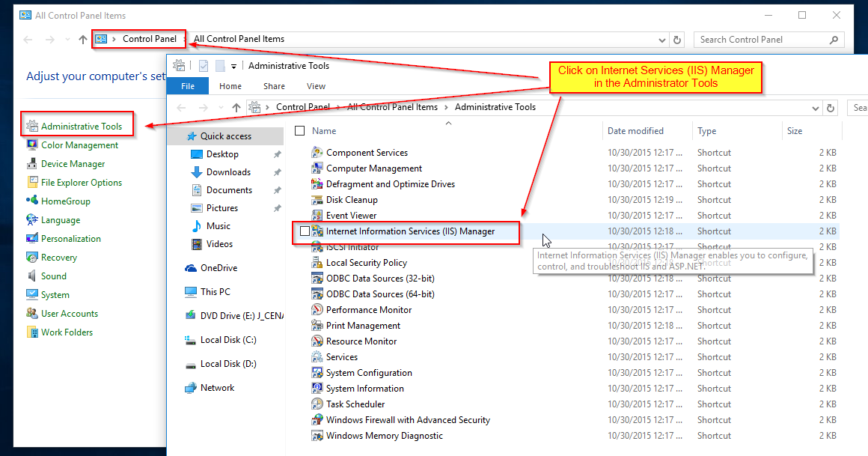Image resolution: width=868 pixels, height=456 pixels.
Task: Switch to the Share ribbon tab
Action: pyautogui.click(x=274, y=86)
